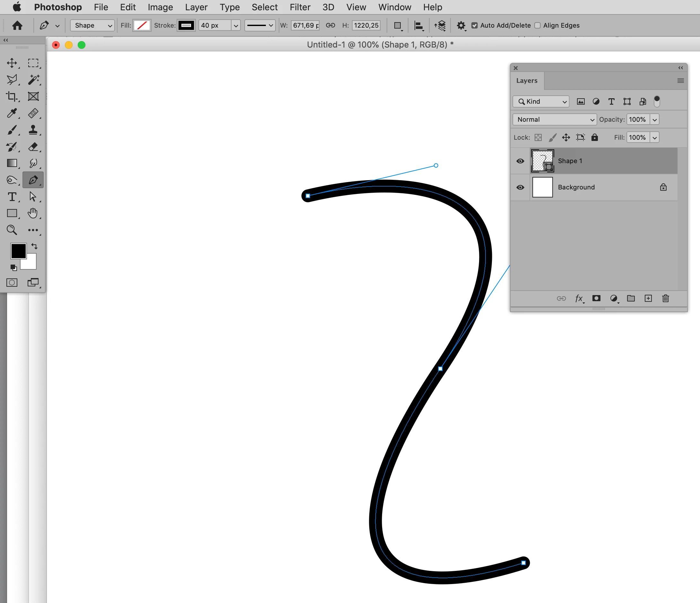The image size is (700, 603).
Task: Pick the Clone Stamp tool
Action: click(33, 130)
